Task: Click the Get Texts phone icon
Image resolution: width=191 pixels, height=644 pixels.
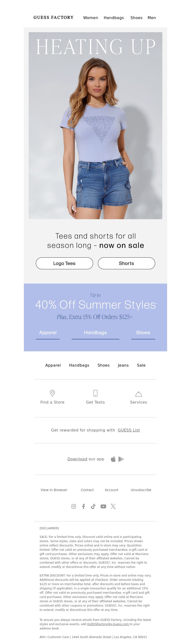Action: tap(95, 393)
